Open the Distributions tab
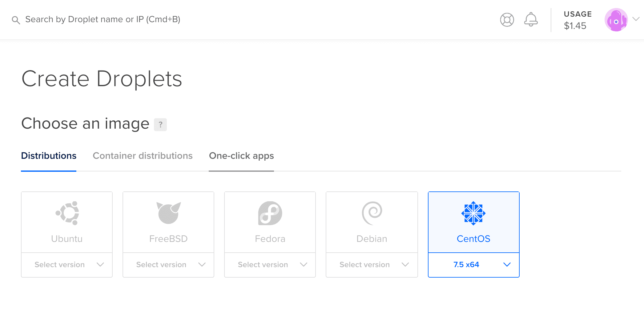 (x=49, y=156)
